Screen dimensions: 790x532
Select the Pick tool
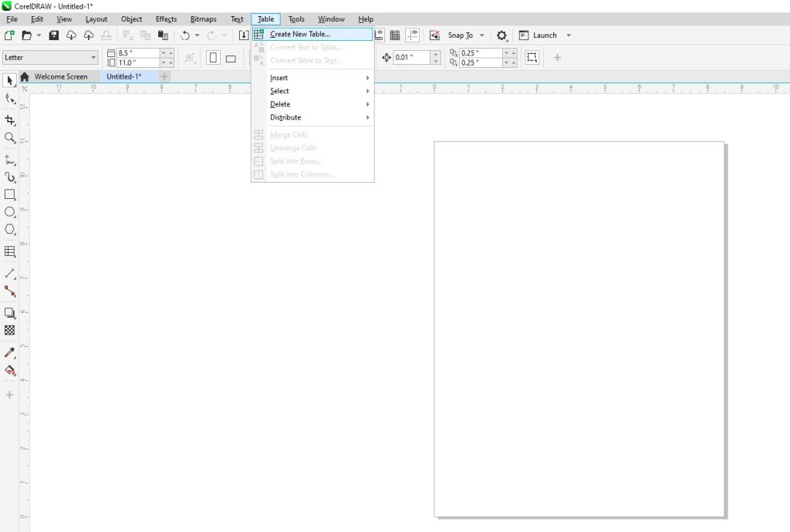point(10,80)
